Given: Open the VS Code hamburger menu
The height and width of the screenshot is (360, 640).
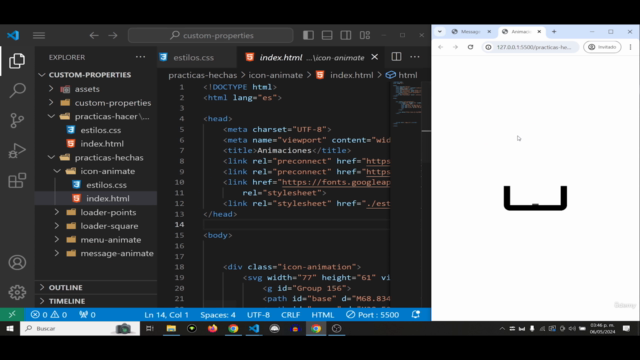Looking at the screenshot, I should pyautogui.click(x=39, y=36).
